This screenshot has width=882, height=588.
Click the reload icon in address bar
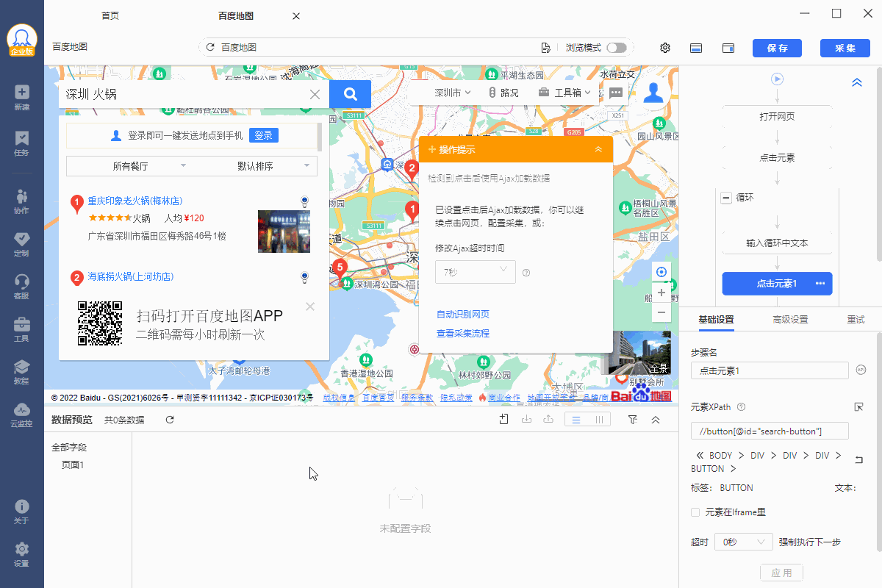coord(210,47)
